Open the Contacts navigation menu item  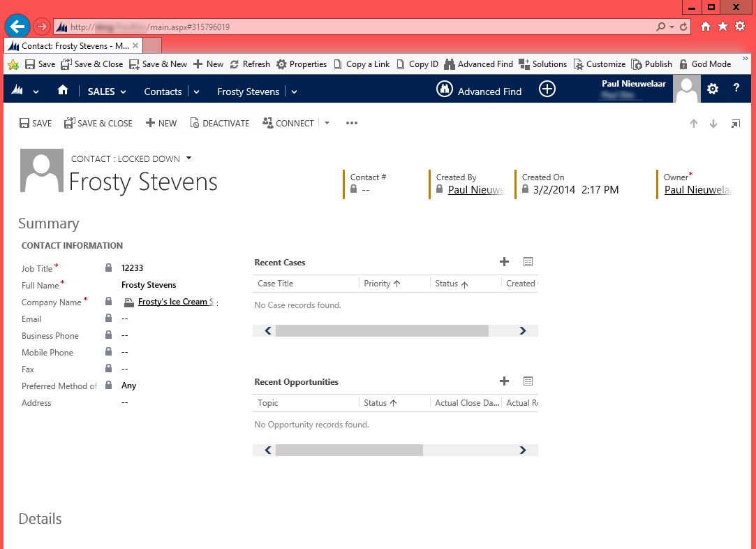pos(163,91)
